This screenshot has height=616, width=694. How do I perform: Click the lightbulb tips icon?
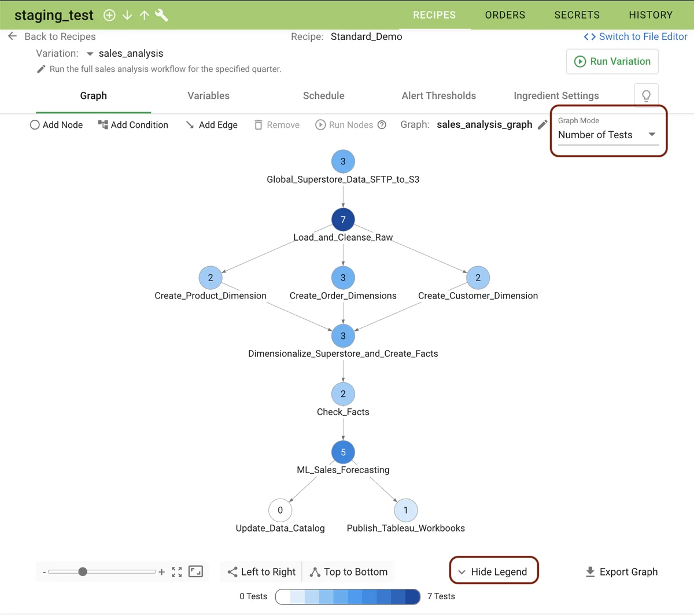[x=646, y=94]
